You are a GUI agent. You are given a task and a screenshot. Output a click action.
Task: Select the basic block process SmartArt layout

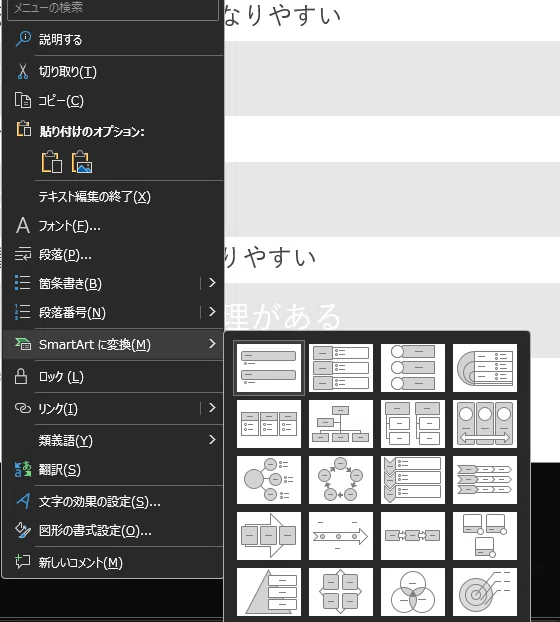(413, 536)
